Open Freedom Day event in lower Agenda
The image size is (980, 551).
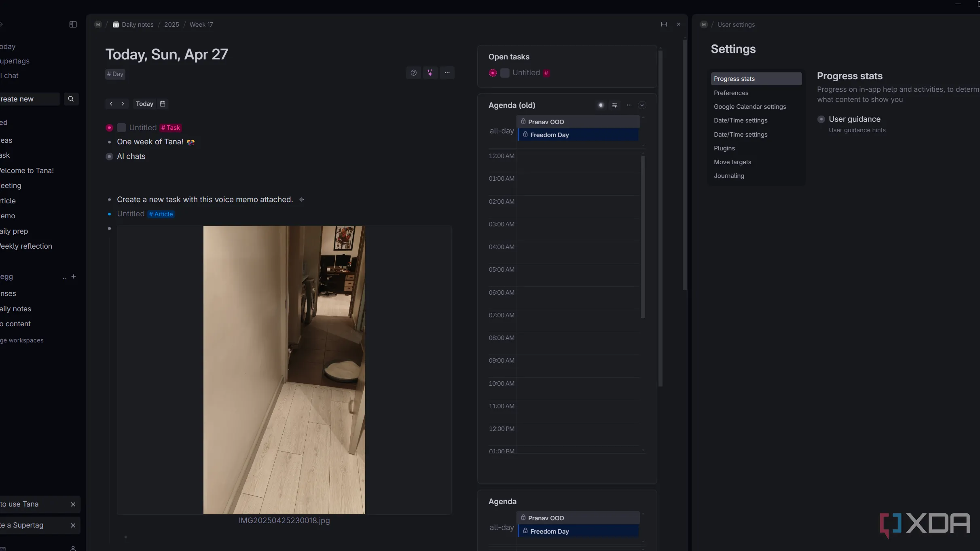(x=578, y=531)
